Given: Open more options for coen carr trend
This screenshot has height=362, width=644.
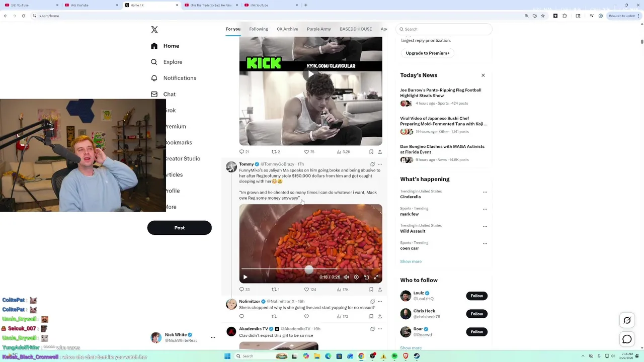Looking at the screenshot, I should [485, 243].
